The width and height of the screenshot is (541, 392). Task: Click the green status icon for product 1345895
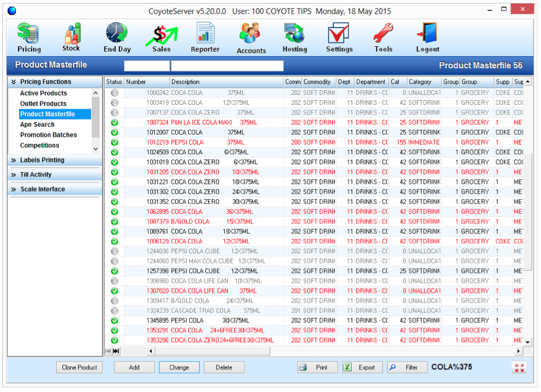114,321
